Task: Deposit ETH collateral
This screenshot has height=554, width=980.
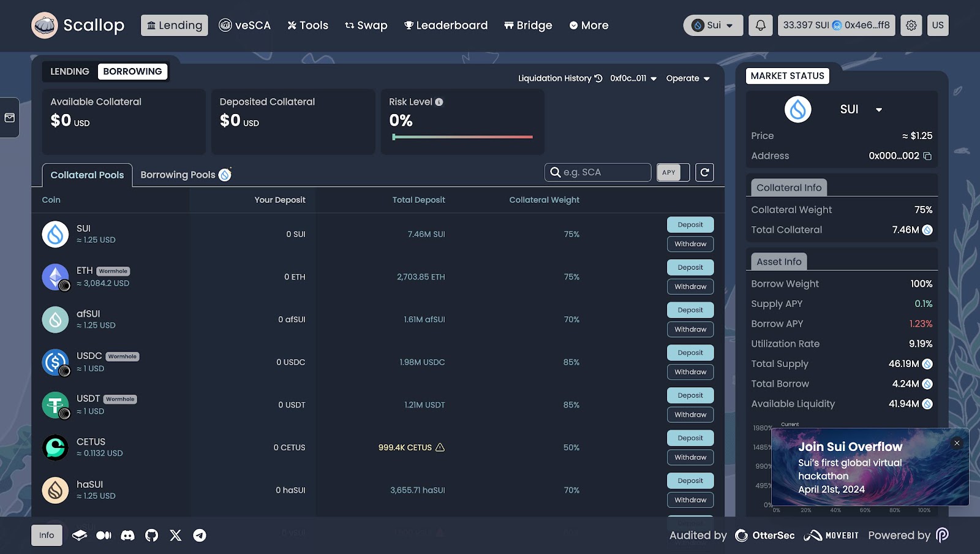Action: pos(690,267)
